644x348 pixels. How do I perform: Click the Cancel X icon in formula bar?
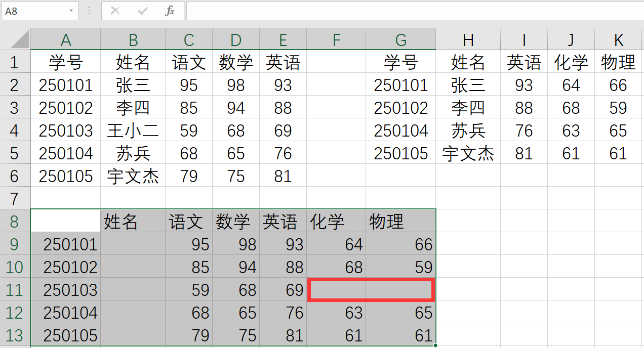115,11
